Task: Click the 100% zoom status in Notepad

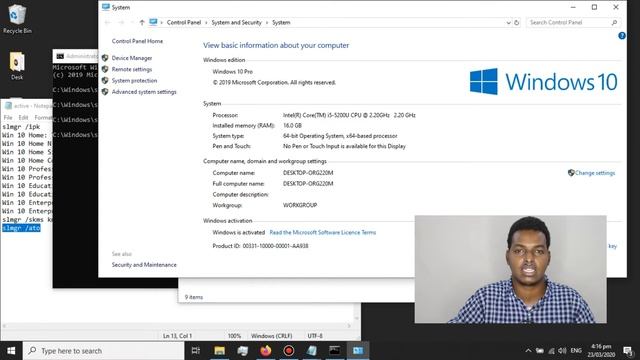Action: 234,336
